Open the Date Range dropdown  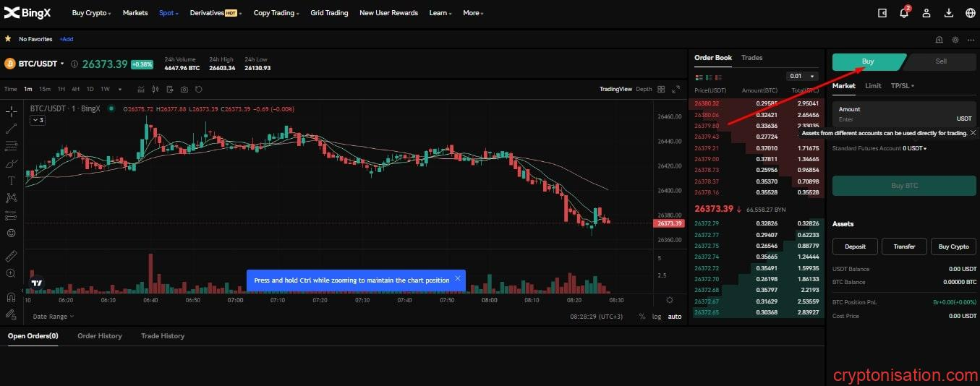(53, 317)
